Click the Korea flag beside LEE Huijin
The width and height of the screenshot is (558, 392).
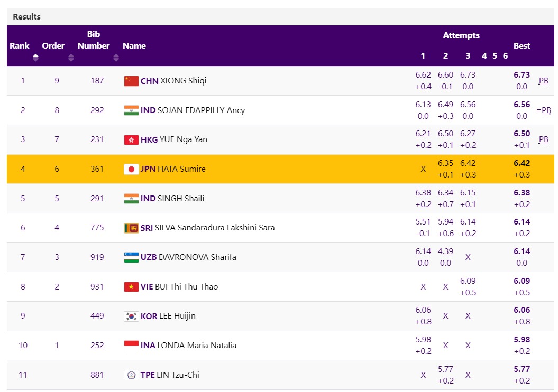click(131, 316)
